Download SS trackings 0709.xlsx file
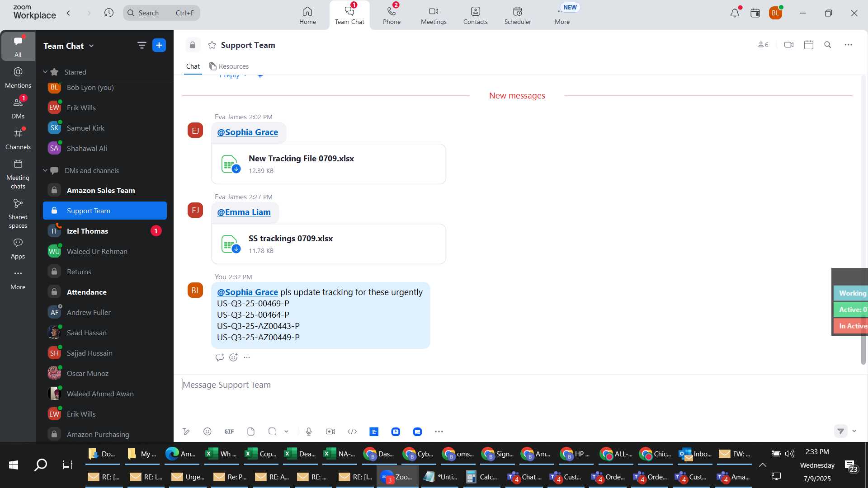This screenshot has width=868, height=488. click(x=236, y=249)
